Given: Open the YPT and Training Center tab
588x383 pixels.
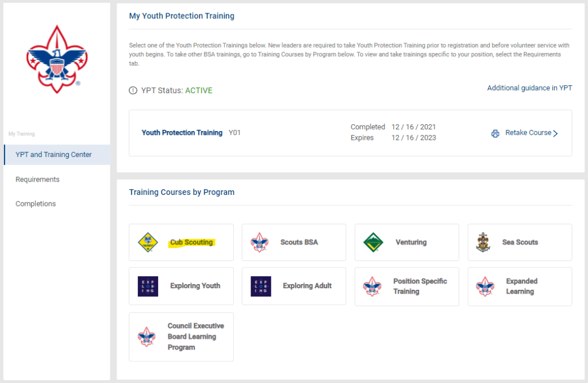Looking at the screenshot, I should [53, 155].
